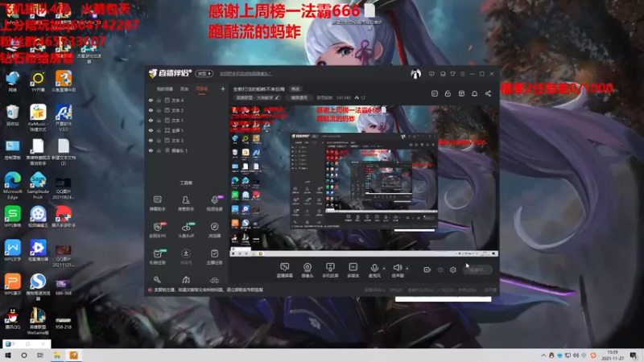Lock the 全屏 1 layer

pyautogui.click(x=159, y=130)
